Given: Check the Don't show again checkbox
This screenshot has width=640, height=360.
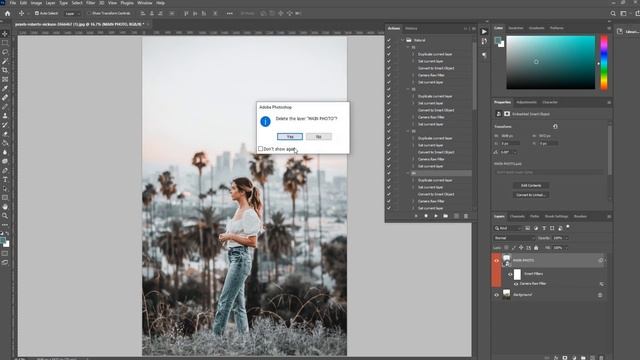Looking at the screenshot, I should click(260, 149).
